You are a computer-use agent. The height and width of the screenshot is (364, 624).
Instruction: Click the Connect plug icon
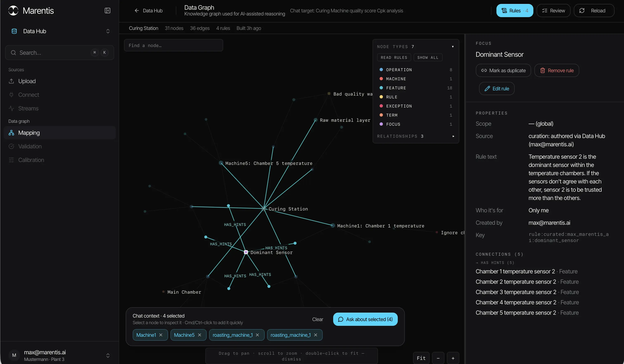pyautogui.click(x=11, y=95)
